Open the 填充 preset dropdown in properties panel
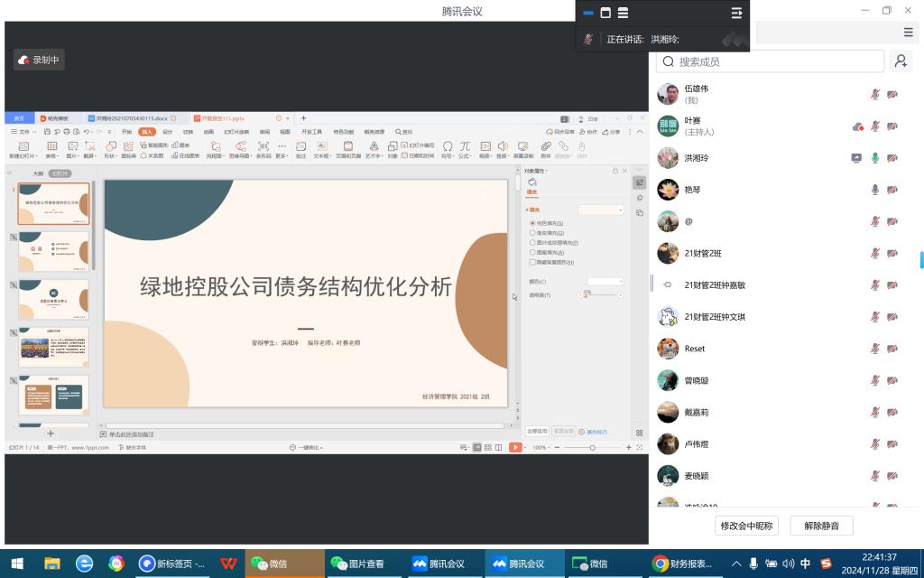 (x=601, y=210)
